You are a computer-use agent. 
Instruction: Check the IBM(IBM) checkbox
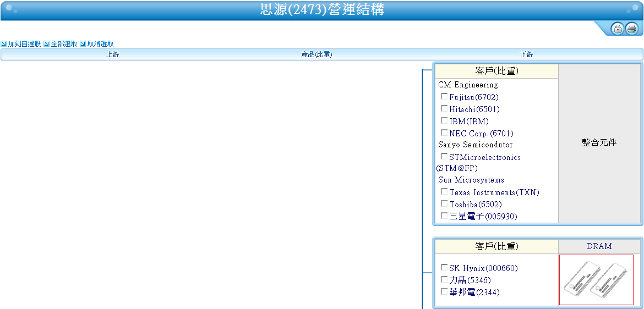click(444, 120)
